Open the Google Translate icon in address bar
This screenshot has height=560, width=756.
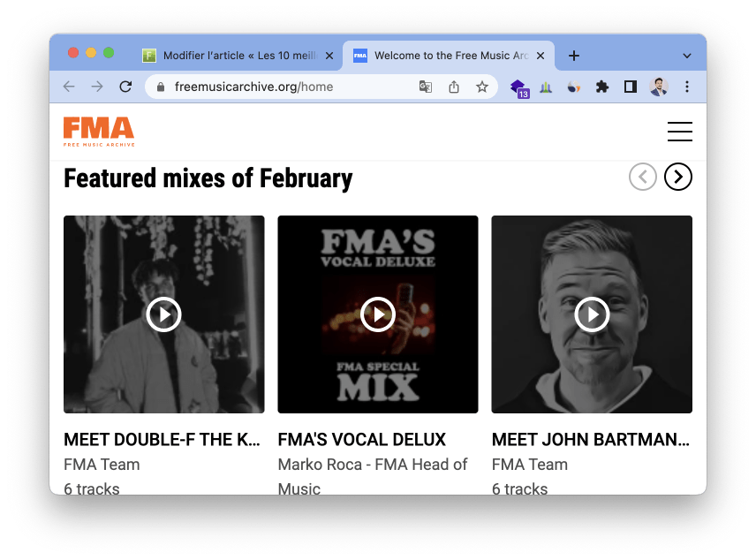tap(426, 87)
